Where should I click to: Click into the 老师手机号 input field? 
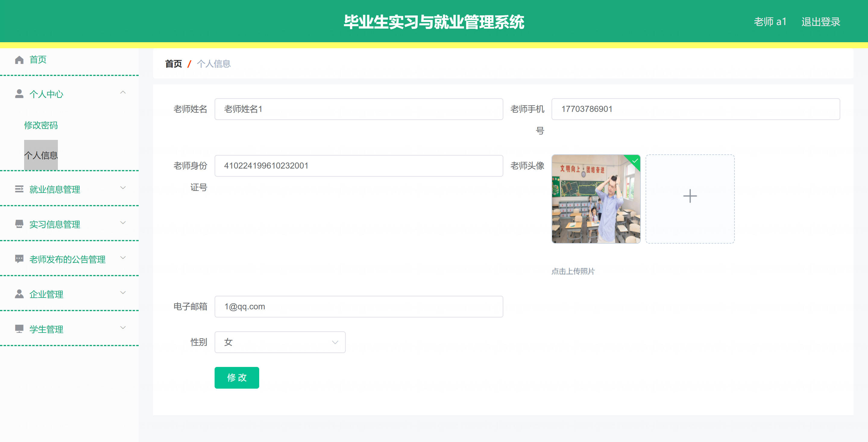pos(696,109)
